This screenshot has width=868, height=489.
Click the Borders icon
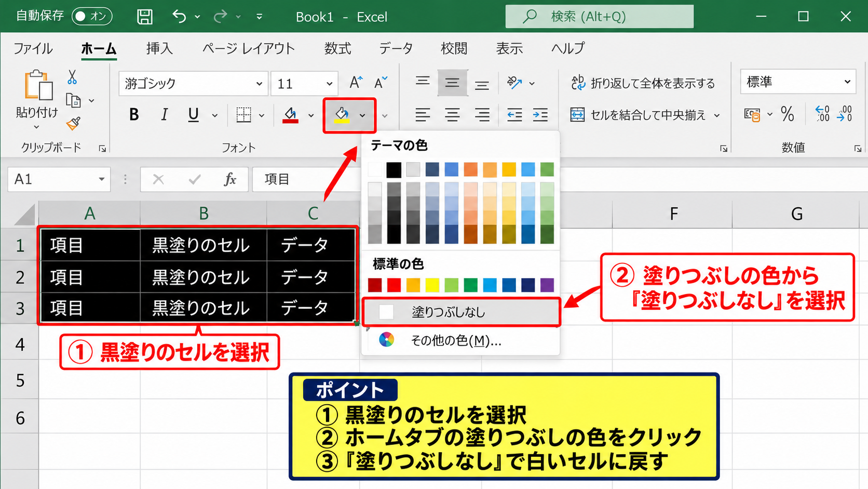[x=243, y=115]
